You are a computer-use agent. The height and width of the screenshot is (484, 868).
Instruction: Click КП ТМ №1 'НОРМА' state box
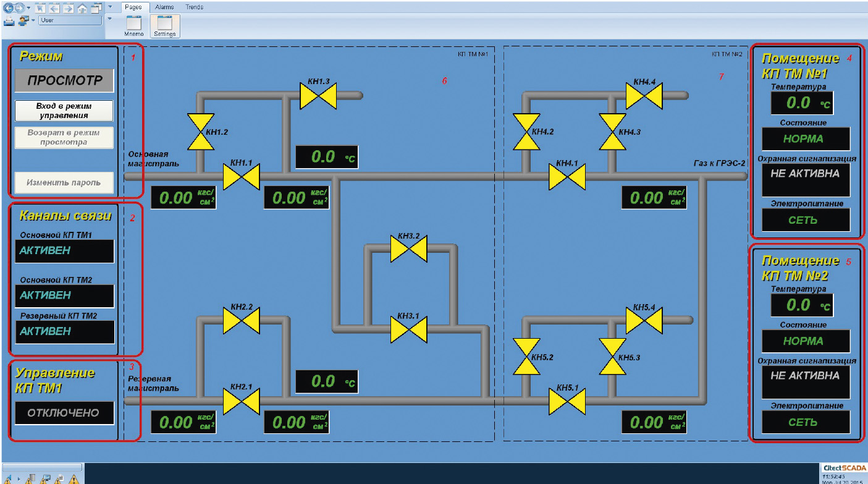click(x=806, y=139)
